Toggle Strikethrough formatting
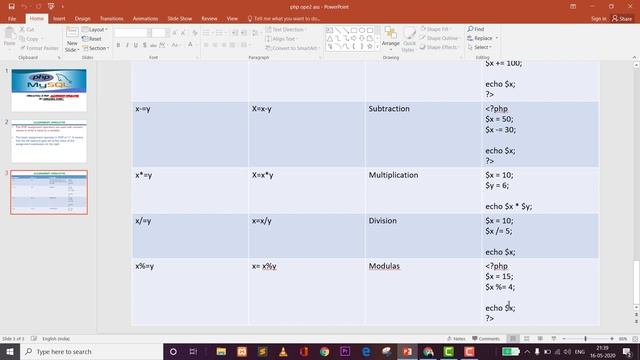Image resolution: width=640 pixels, height=360 pixels. point(153,45)
